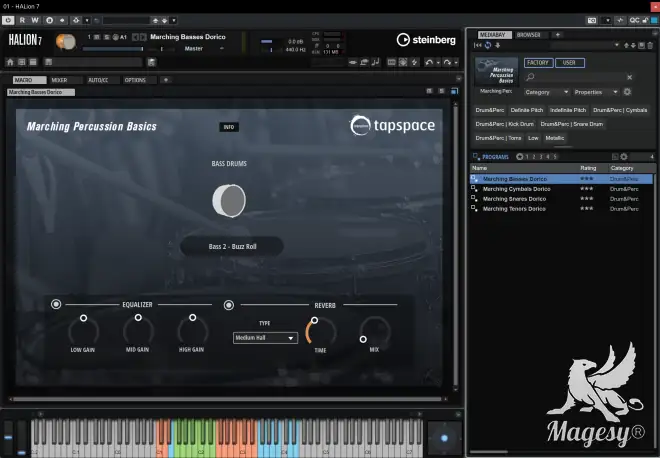
Task: Click the lightning bolt icon in toolbar
Action: (x=415, y=62)
